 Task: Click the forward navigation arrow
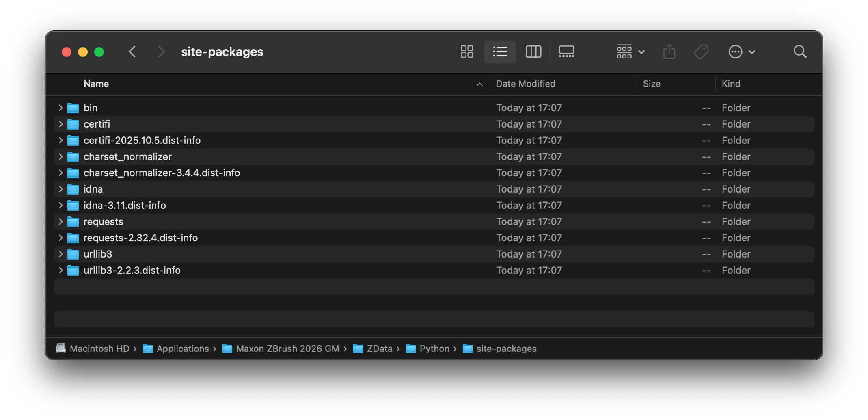point(161,52)
